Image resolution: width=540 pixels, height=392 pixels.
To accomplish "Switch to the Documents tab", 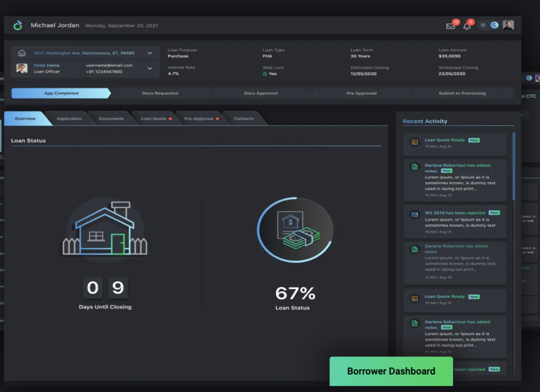I will [111, 119].
